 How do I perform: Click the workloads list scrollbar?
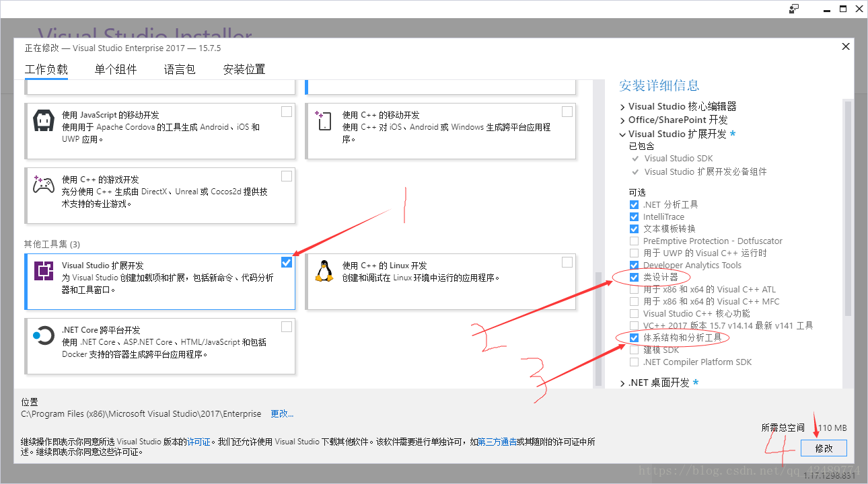coord(598,329)
